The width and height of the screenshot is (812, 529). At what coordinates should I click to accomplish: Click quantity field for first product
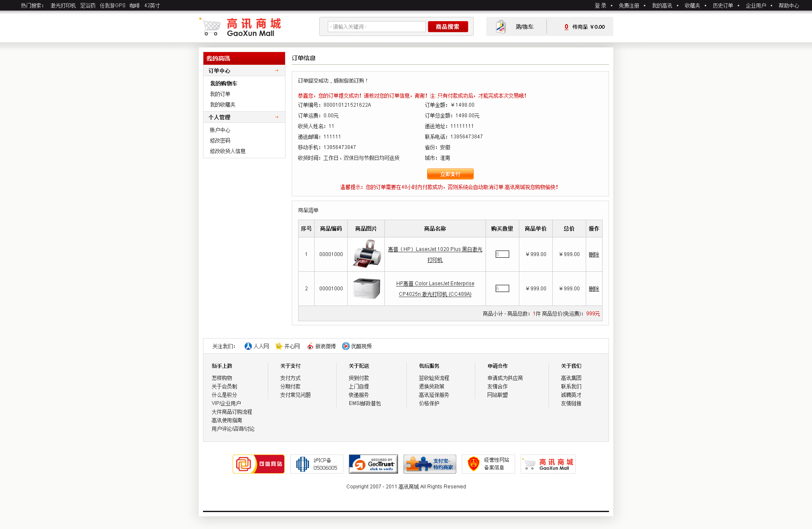(x=502, y=254)
